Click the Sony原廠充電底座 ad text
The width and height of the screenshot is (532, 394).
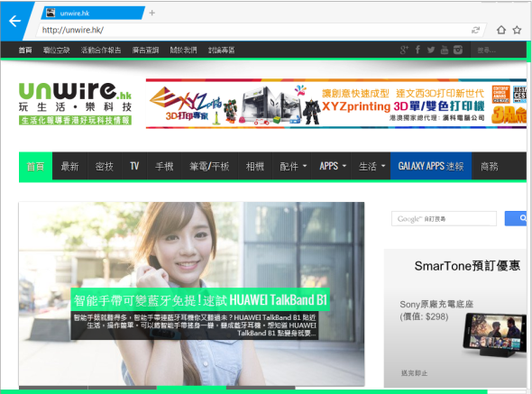[x=436, y=310]
